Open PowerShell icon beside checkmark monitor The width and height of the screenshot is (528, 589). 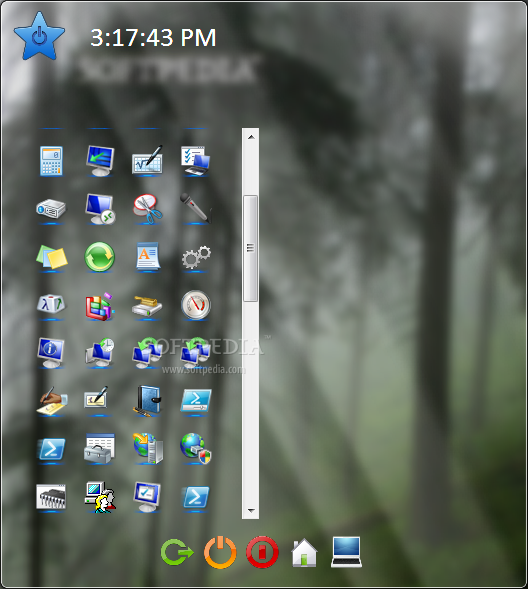[x=195, y=497]
